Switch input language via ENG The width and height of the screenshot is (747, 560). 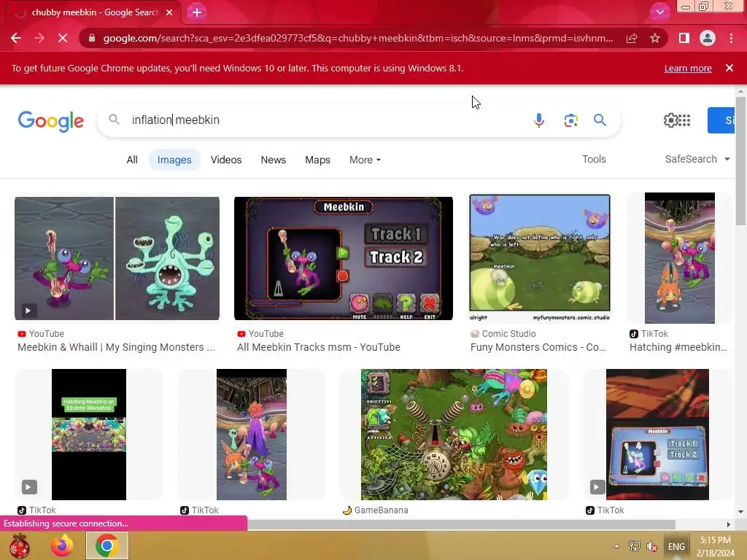pos(676,546)
